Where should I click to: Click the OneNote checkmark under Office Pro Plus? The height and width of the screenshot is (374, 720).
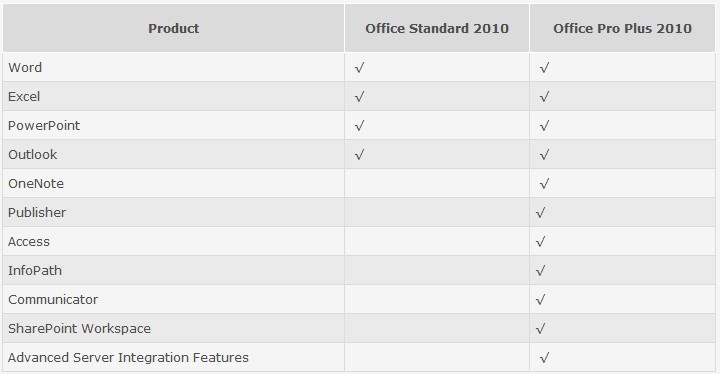(545, 184)
